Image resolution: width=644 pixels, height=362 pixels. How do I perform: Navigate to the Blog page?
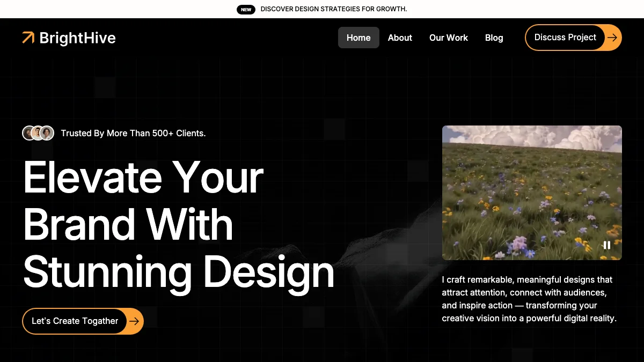pyautogui.click(x=494, y=38)
